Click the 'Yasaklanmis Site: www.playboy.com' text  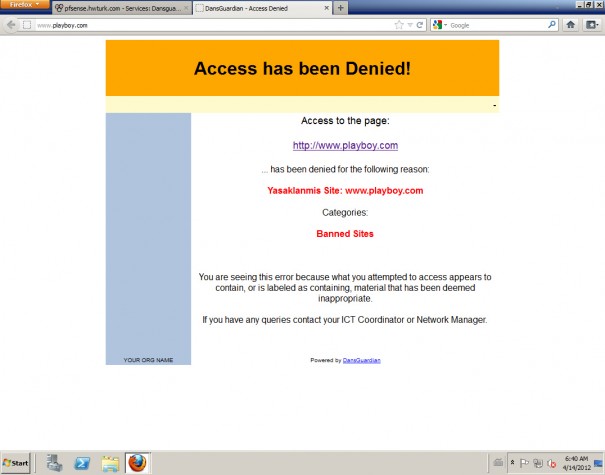pos(345,191)
